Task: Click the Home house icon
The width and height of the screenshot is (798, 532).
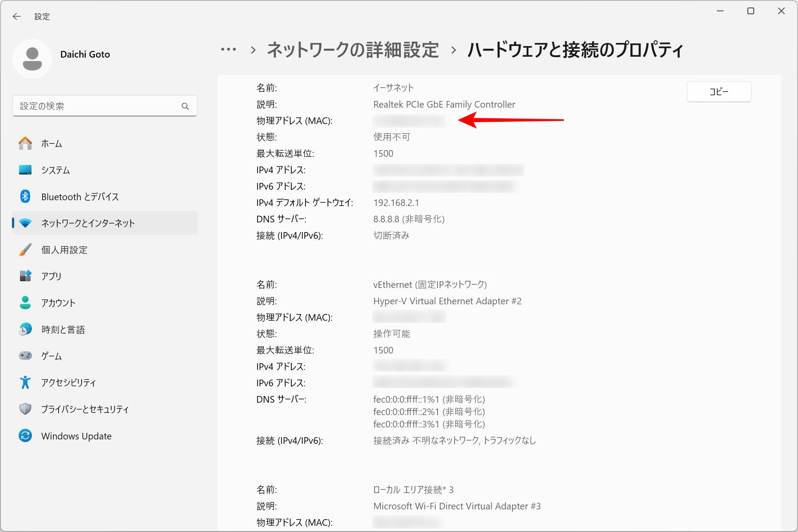Action: [x=25, y=144]
